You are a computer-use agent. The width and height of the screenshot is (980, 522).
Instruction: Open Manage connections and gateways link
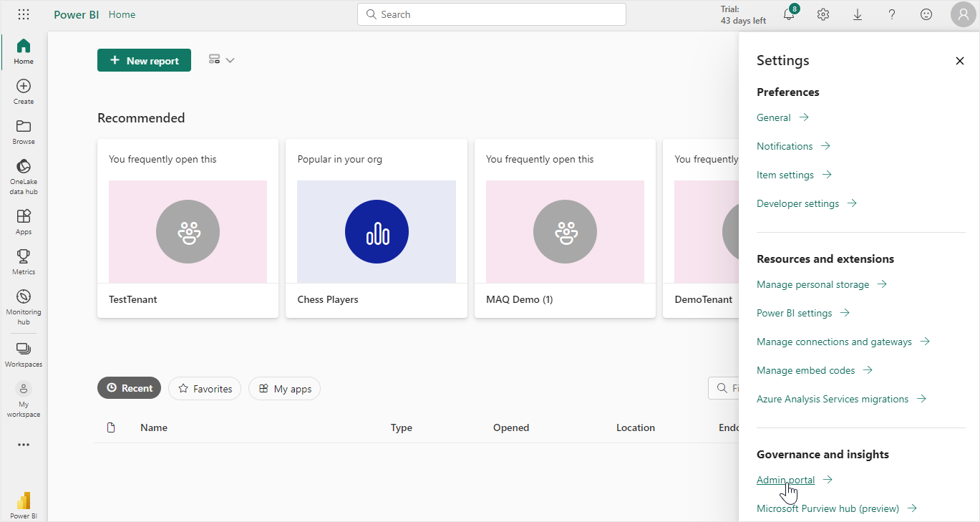pos(834,342)
